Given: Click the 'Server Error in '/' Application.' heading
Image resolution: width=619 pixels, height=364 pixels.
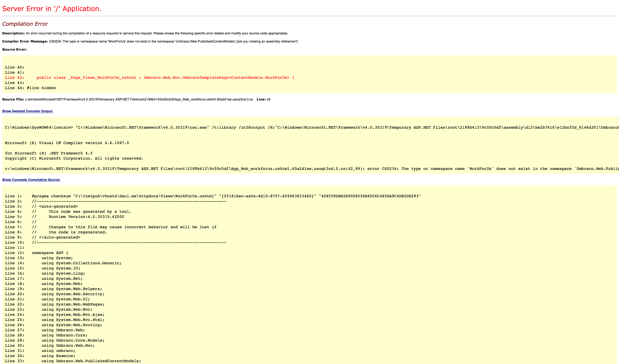Looking at the screenshot, I should tap(52, 9).
